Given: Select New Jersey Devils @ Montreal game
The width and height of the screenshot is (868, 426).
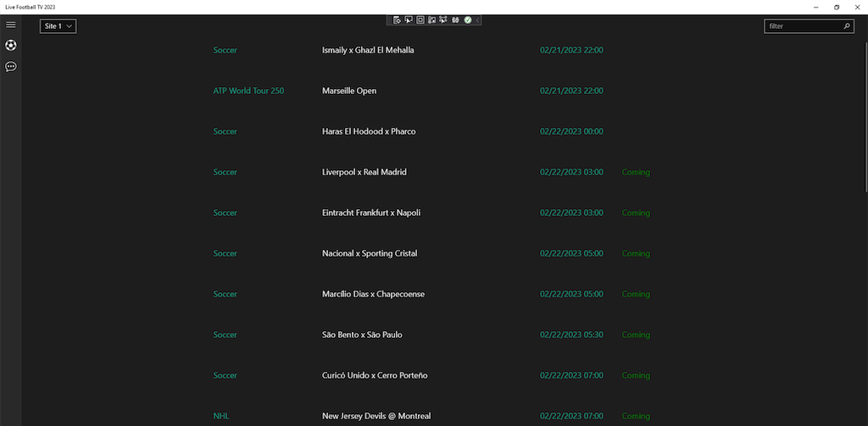Looking at the screenshot, I should coord(376,416).
